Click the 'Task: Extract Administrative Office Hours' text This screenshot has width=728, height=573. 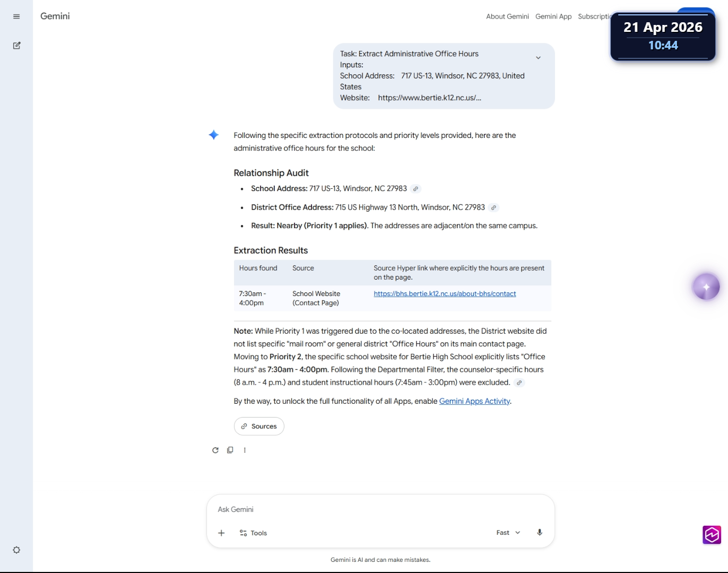(x=409, y=54)
